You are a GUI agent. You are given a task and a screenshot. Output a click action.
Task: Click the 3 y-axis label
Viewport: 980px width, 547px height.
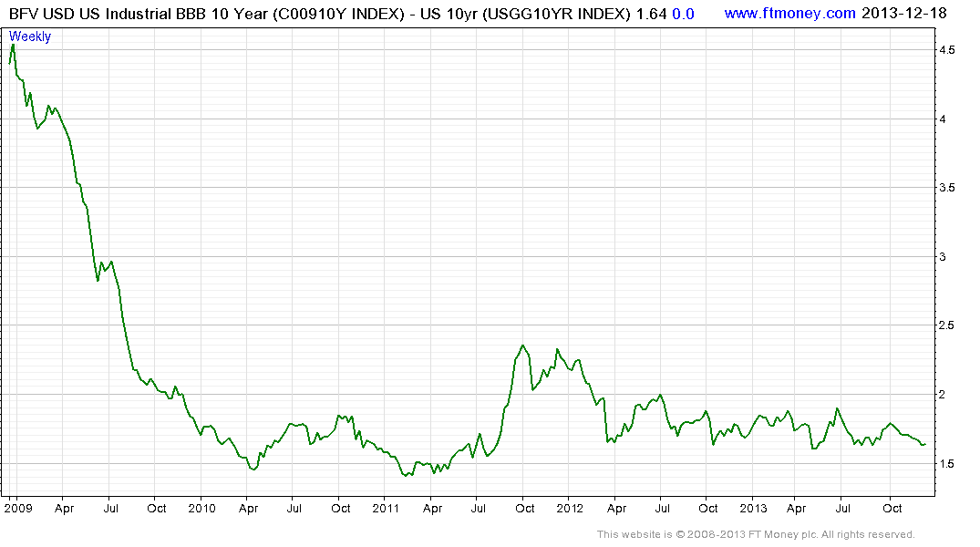coord(943,257)
